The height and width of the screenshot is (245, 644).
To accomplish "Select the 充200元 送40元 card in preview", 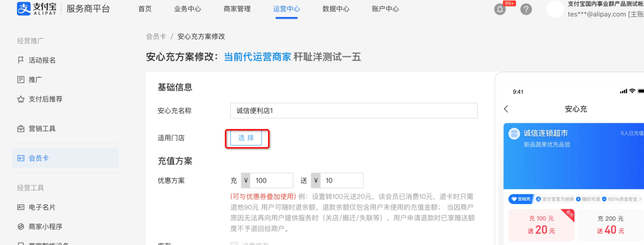I will click(x=611, y=225).
